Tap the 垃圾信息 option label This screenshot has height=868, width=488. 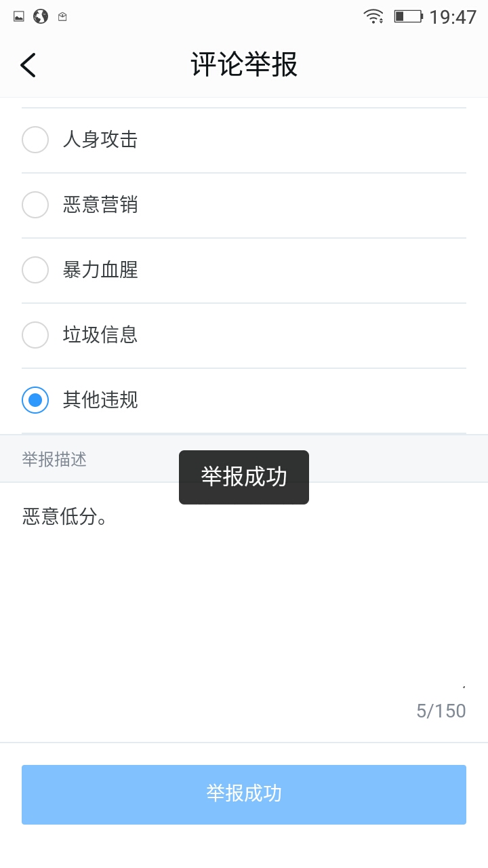point(100,335)
